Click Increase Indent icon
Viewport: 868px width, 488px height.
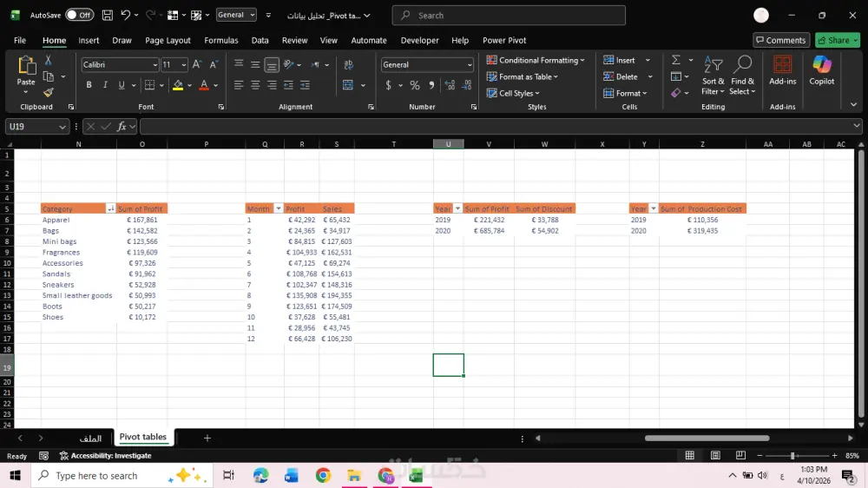point(305,85)
